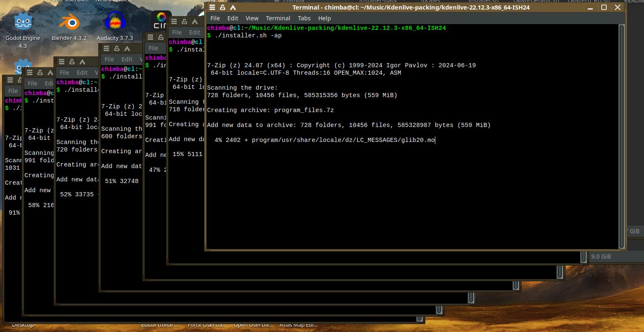This screenshot has width=644, height=332.
Task: Open File menu in the 47% terminal window
Action: point(153,48)
